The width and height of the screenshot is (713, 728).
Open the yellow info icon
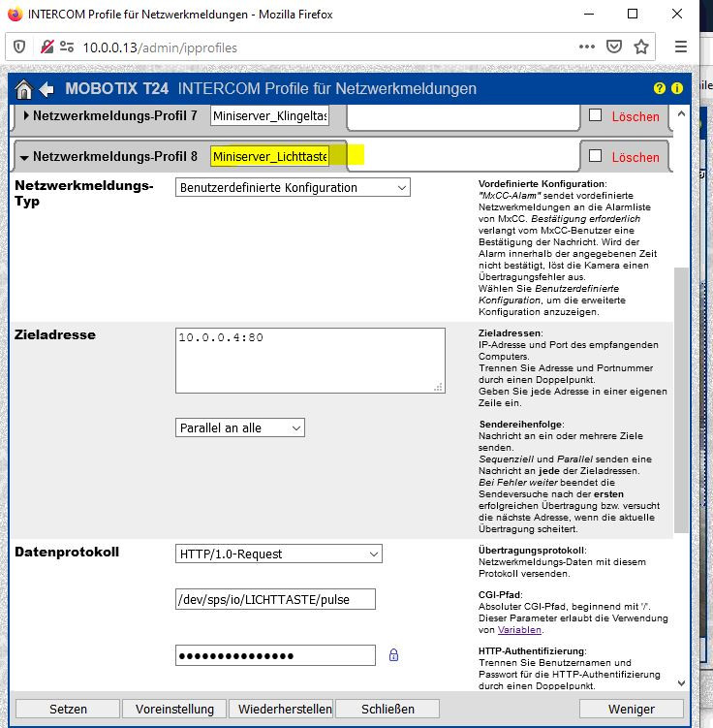pyautogui.click(x=677, y=88)
